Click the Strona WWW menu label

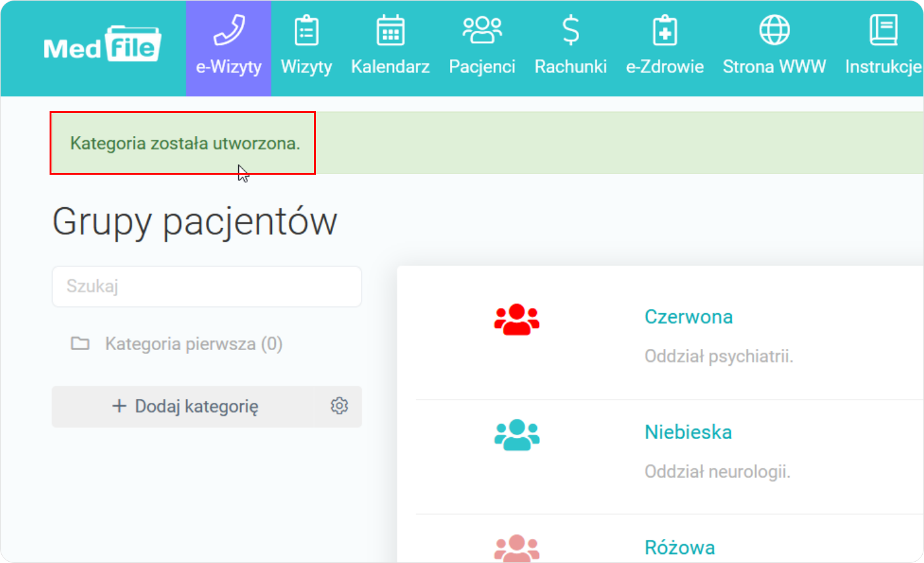774,67
